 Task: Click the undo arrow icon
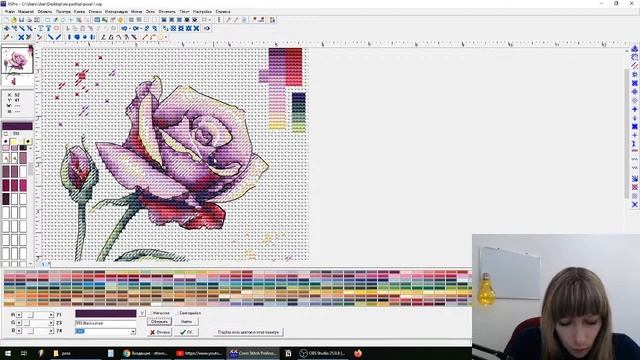(124, 28)
